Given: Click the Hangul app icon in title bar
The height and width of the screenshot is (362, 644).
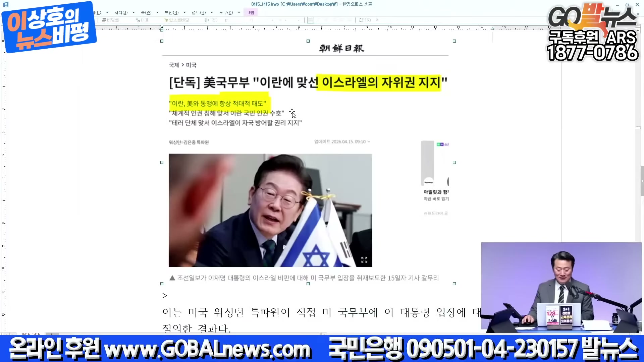Looking at the screenshot, I should pyautogui.click(x=6, y=4).
